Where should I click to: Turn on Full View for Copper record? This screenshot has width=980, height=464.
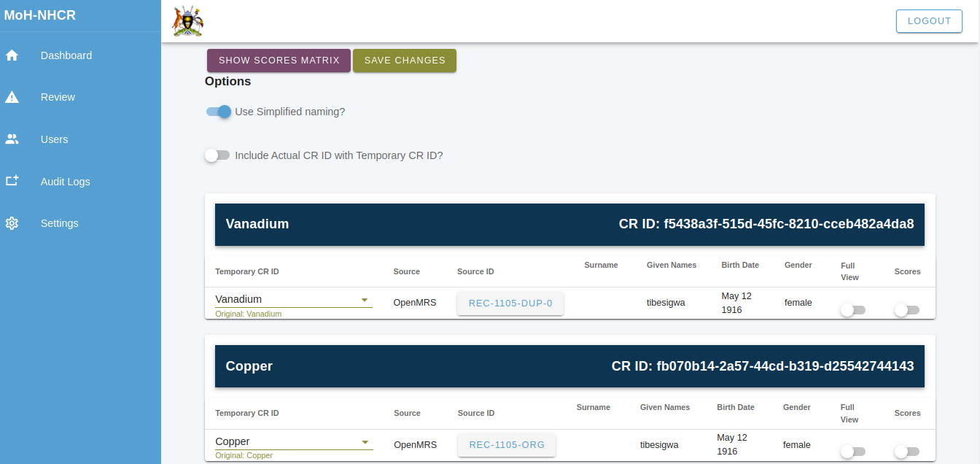coord(852,452)
